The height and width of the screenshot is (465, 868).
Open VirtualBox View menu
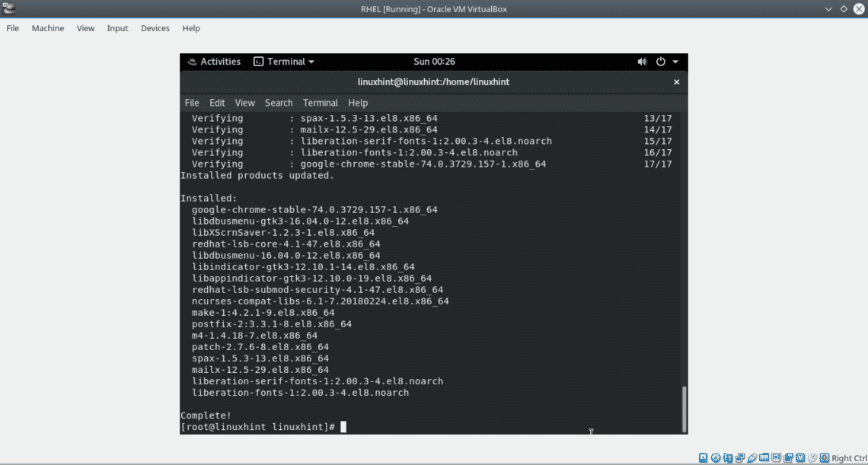click(86, 28)
